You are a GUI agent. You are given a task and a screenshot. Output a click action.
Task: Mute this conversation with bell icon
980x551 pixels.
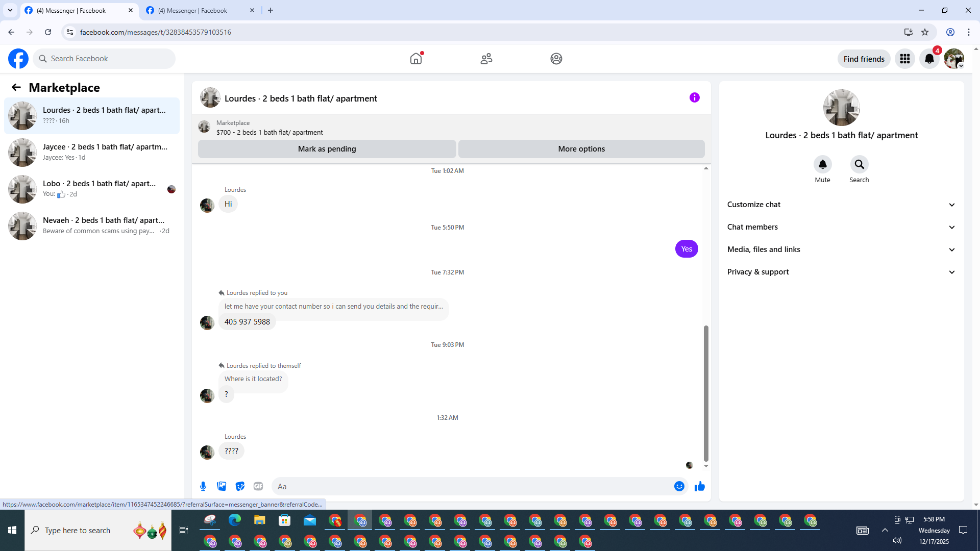(x=822, y=164)
